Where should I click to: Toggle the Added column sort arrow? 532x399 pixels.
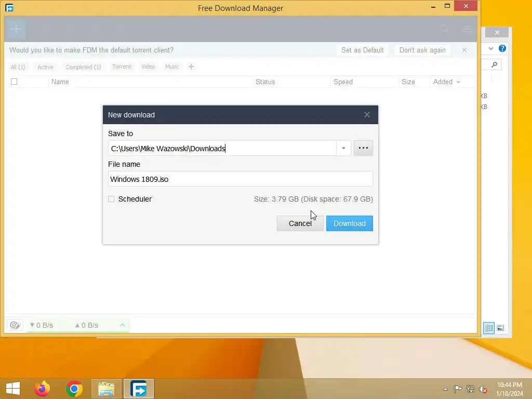(458, 82)
